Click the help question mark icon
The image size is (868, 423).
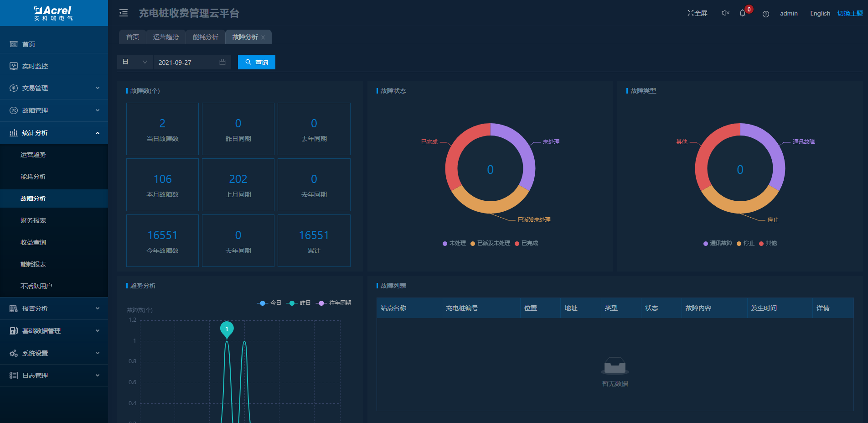[766, 14]
